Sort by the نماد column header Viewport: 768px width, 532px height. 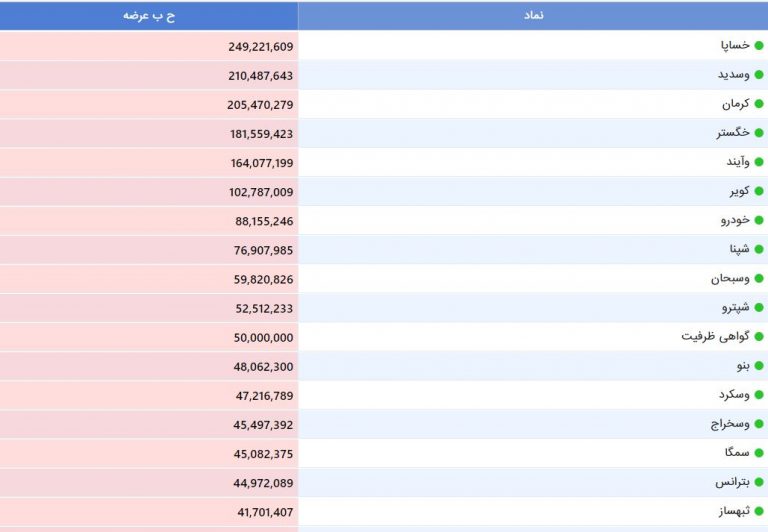[x=533, y=16]
